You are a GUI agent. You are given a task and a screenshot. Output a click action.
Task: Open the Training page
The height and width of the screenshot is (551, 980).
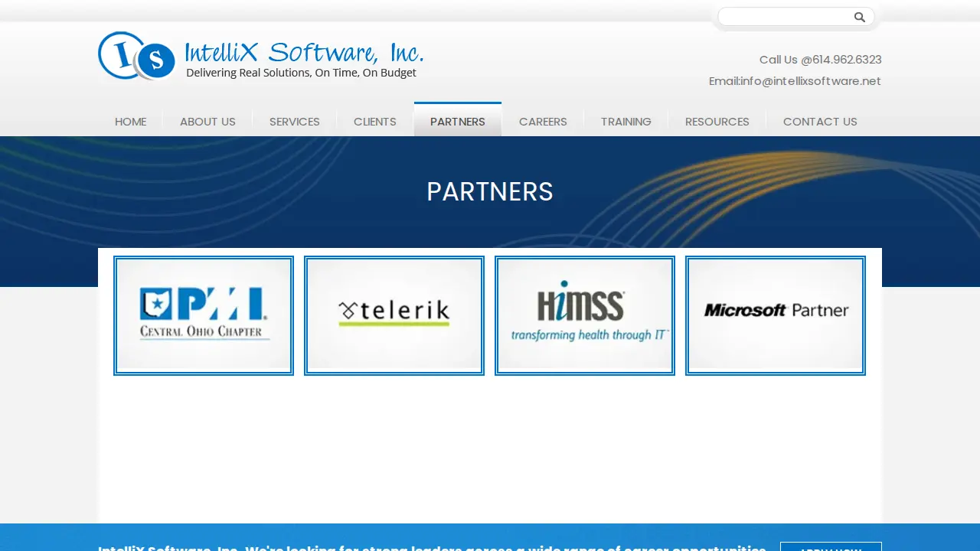626,122
